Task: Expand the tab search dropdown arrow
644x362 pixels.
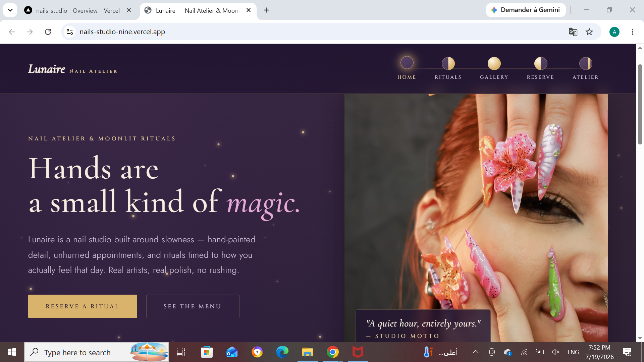Action: 10,10
